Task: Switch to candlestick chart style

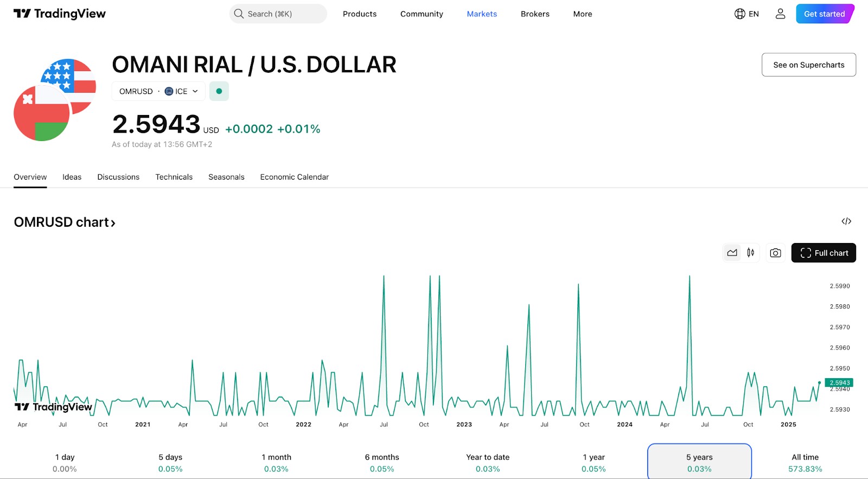Action: click(751, 253)
